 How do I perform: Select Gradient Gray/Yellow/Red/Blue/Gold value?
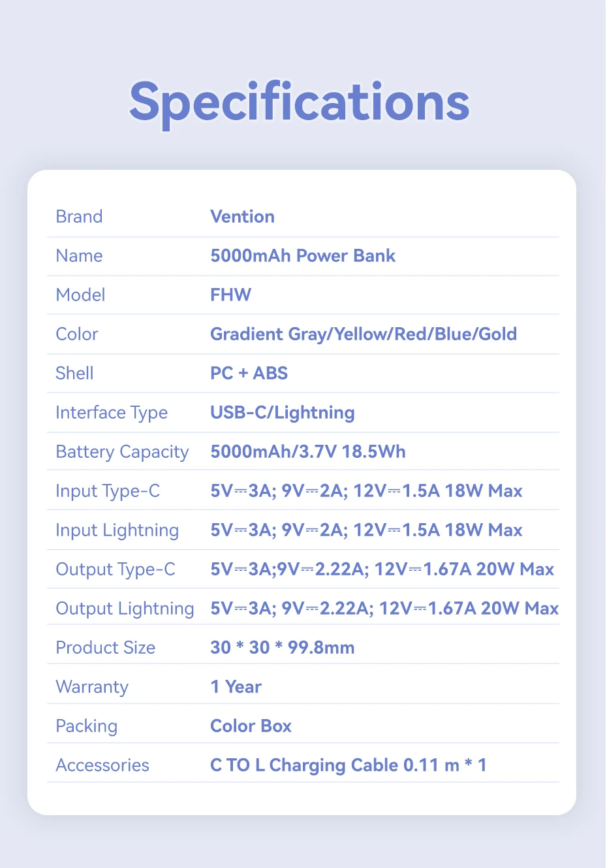point(364,334)
